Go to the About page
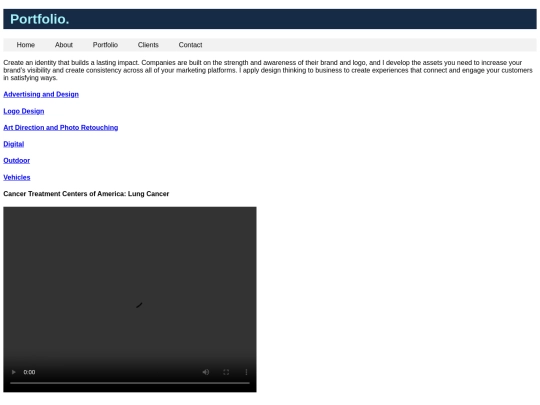 (64, 45)
